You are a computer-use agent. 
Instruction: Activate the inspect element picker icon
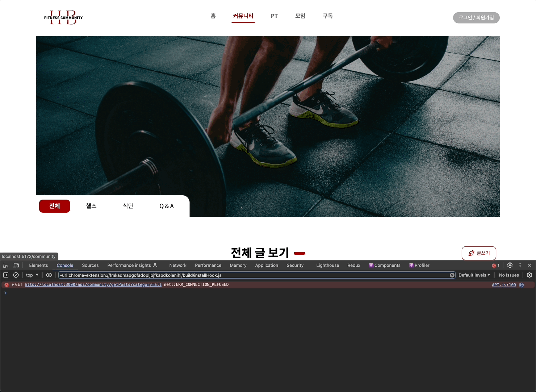[x=6, y=265]
